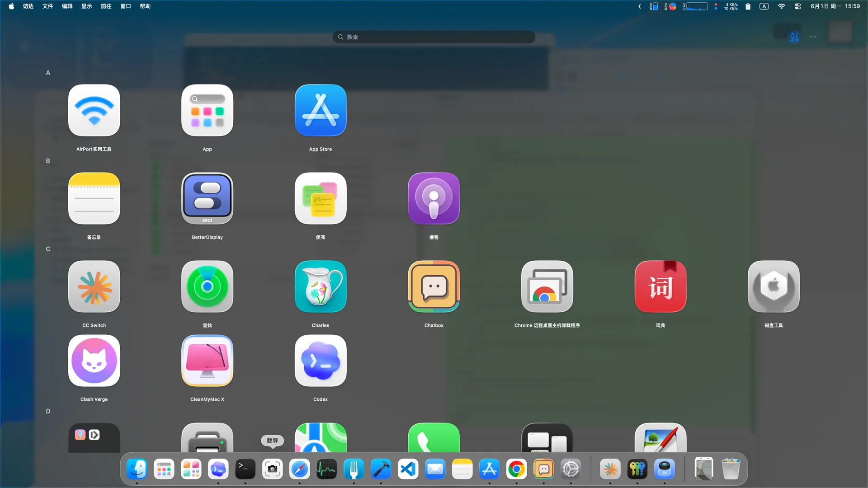Open the colorful keys app in the Dock

coord(637,469)
